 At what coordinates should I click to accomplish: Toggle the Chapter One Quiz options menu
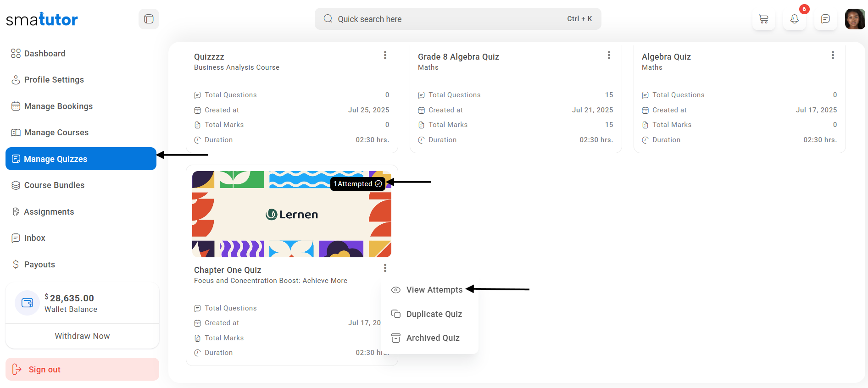click(x=385, y=268)
